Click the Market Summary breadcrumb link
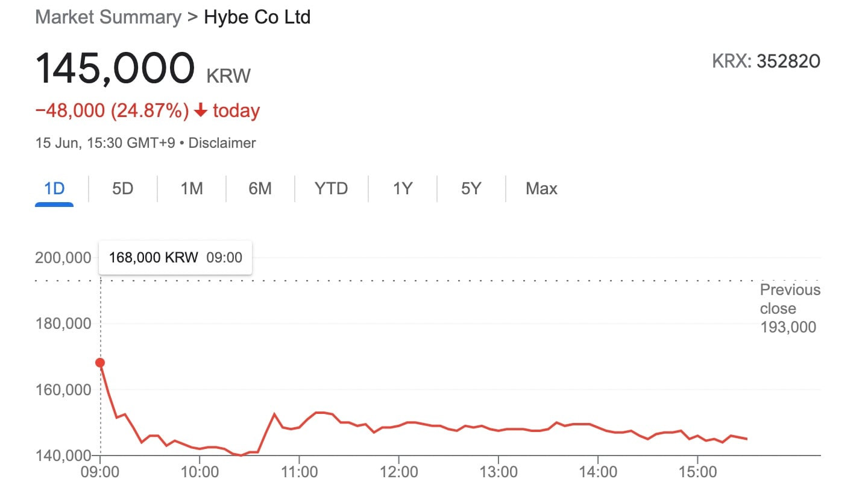Image resolution: width=868 pixels, height=502 pixels. point(108,17)
